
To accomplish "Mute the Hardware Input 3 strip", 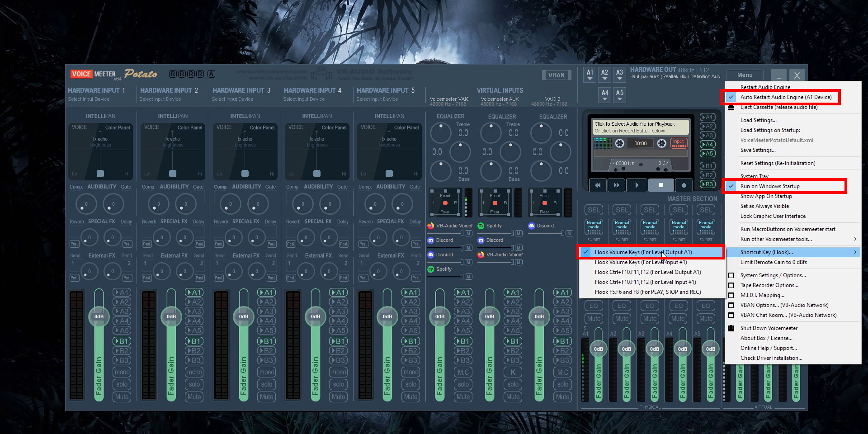I will point(267,397).
